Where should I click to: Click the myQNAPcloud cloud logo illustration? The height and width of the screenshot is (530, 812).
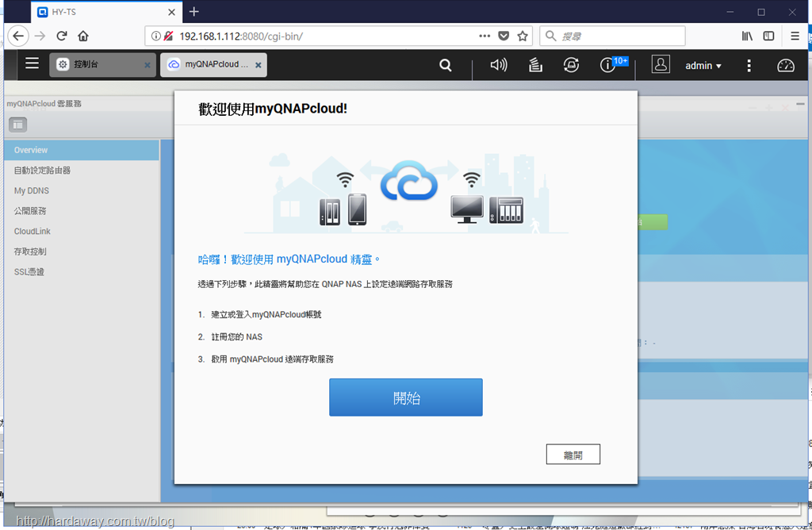point(408,182)
